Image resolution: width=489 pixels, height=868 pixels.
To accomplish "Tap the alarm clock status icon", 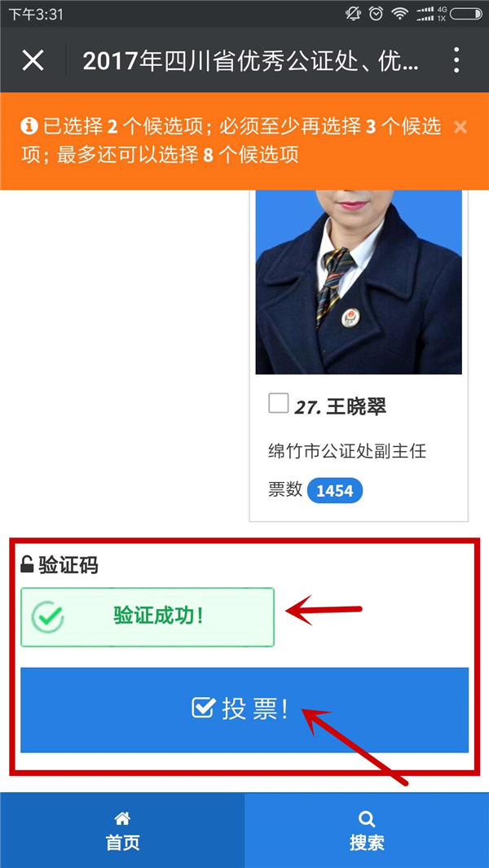I will (376, 14).
